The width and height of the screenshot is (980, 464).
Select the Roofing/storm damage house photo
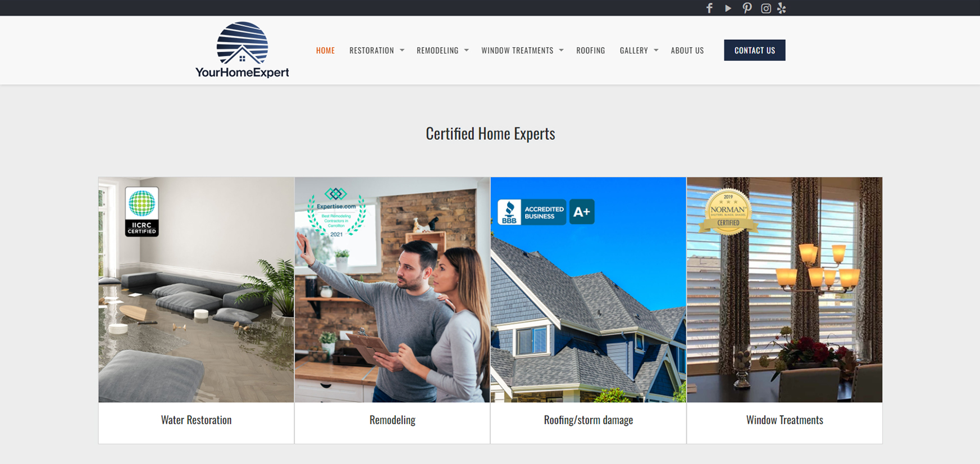click(588, 315)
